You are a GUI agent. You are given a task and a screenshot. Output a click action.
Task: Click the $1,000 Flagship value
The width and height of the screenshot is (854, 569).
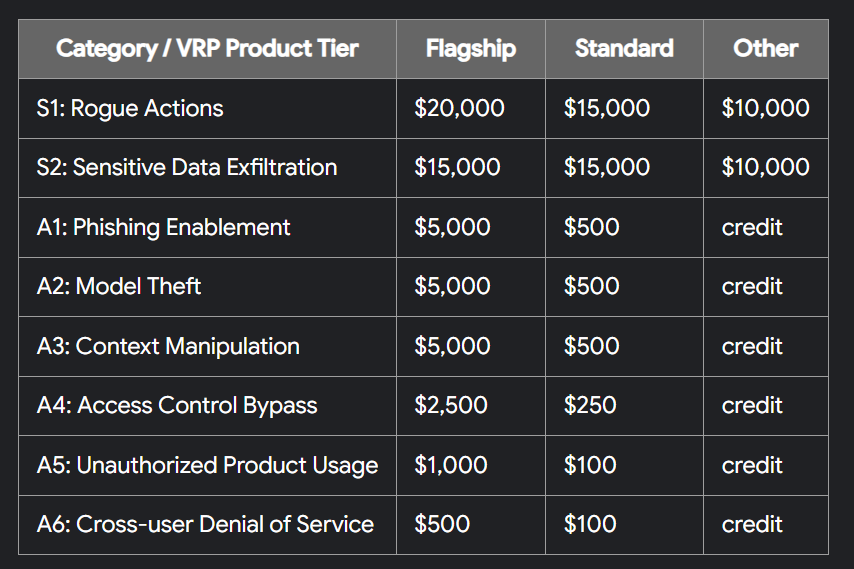[451, 465]
